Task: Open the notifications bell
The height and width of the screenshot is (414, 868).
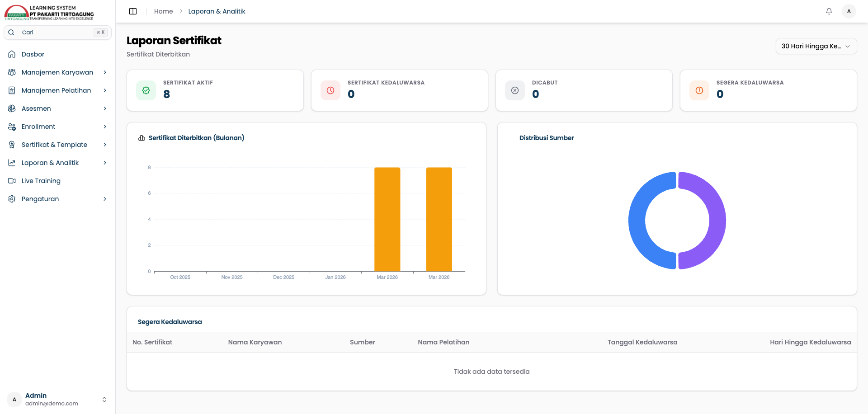Action: point(829,11)
